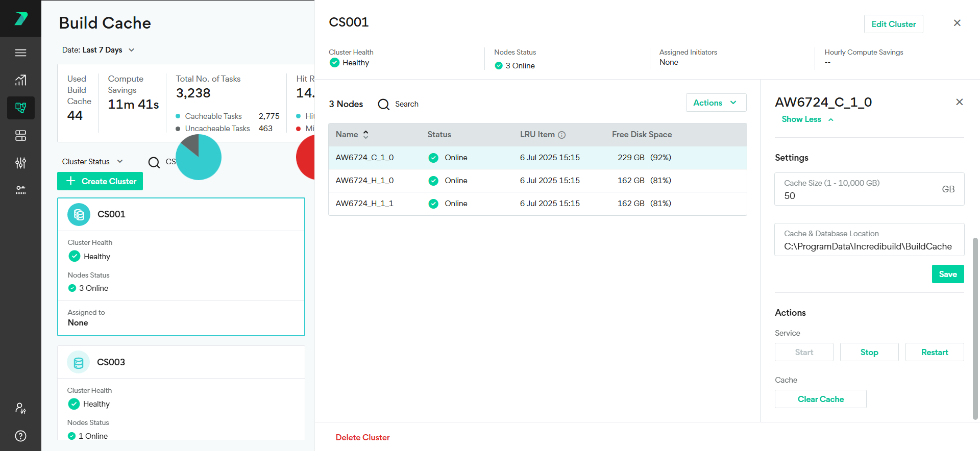
Task: Restart the node service
Action: coord(934,352)
